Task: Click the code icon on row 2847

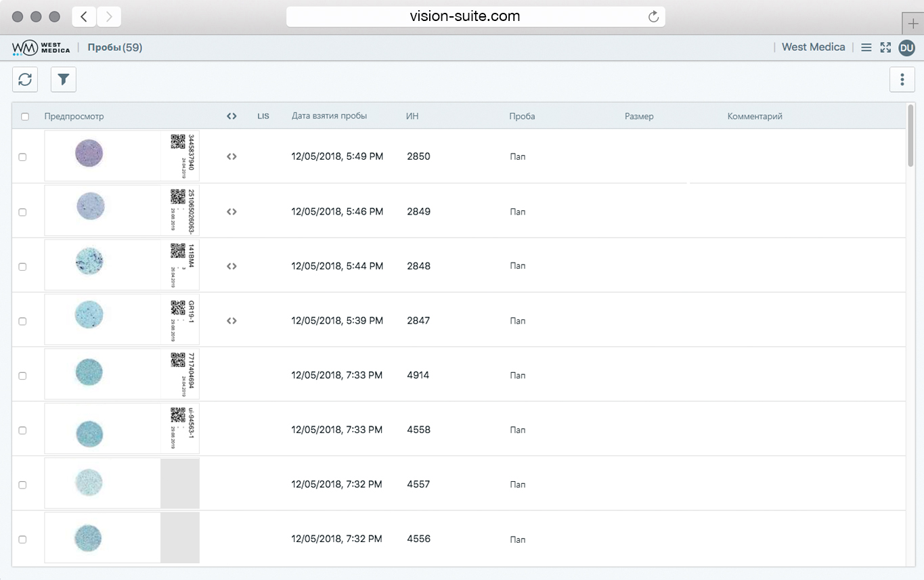Action: (x=232, y=321)
